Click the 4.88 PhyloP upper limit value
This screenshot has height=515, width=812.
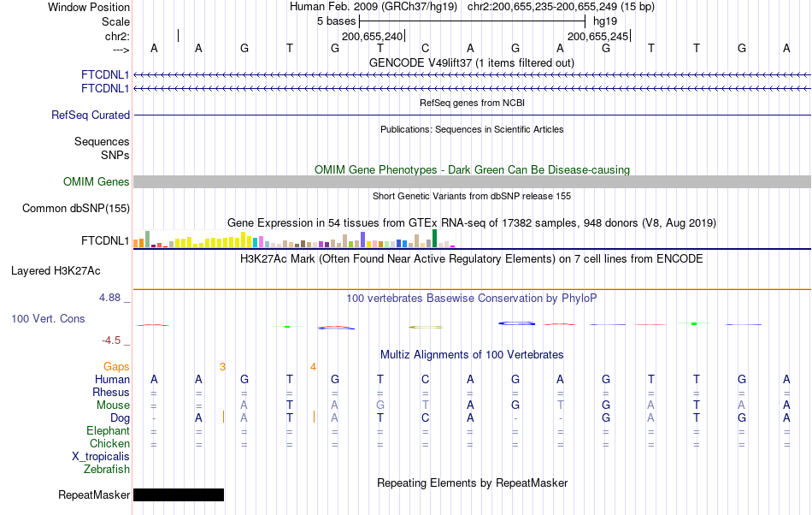tap(109, 298)
